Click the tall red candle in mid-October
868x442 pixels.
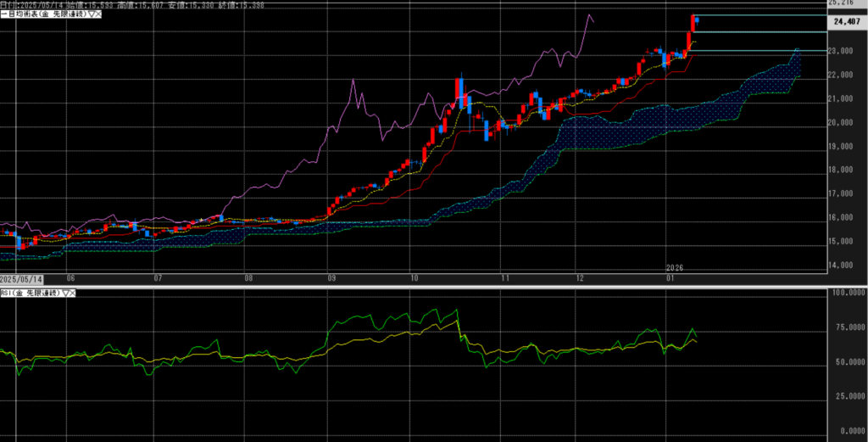458,89
